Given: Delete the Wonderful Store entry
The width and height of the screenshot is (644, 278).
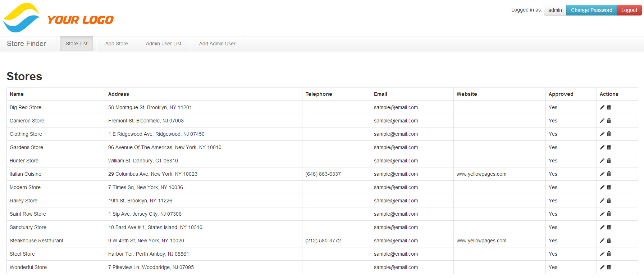Looking at the screenshot, I should [x=609, y=267].
